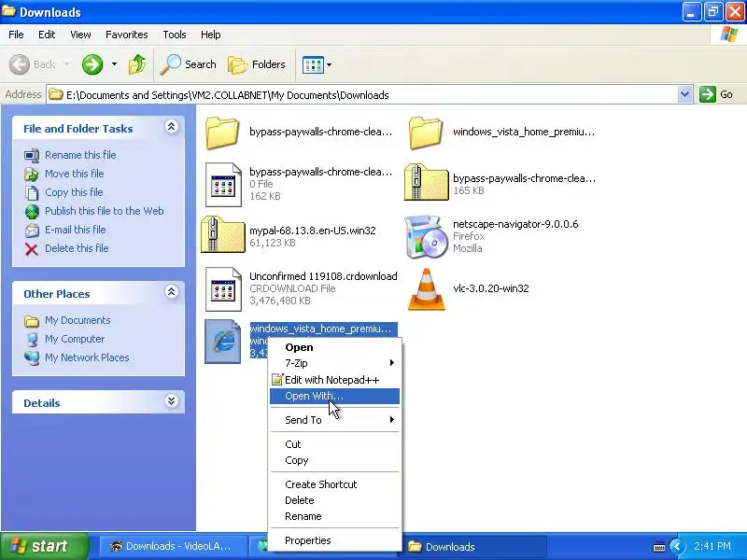Select the windows_vista_home_premiu folder icon
The height and width of the screenshot is (560, 747).
426,133
